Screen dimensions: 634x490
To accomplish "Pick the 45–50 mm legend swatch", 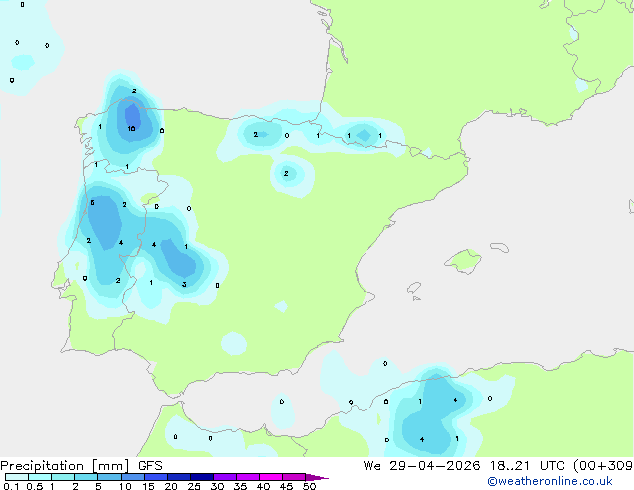I will point(294,477).
